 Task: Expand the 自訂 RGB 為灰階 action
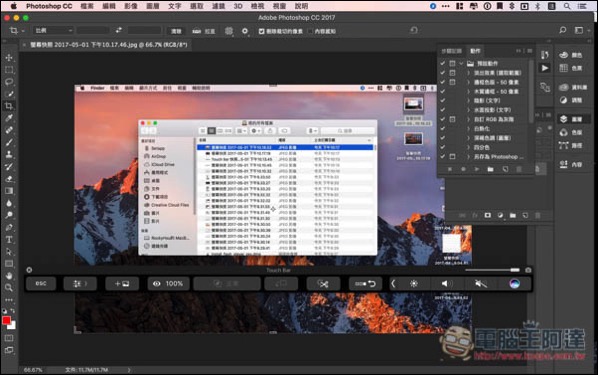point(469,119)
